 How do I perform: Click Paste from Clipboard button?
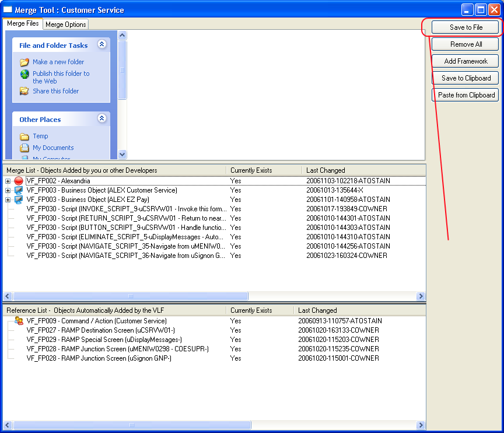pyautogui.click(x=465, y=95)
